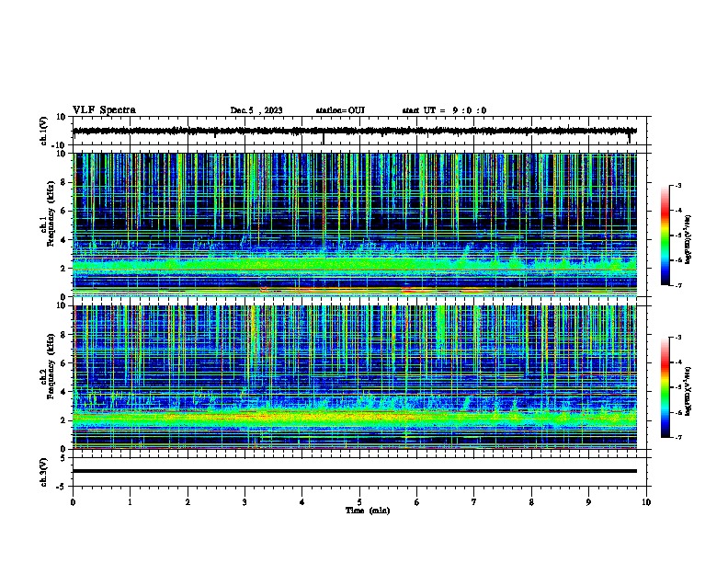Click the "4" tick on ch.2 frequency axis
This screenshot has height=563, width=728.
point(64,392)
